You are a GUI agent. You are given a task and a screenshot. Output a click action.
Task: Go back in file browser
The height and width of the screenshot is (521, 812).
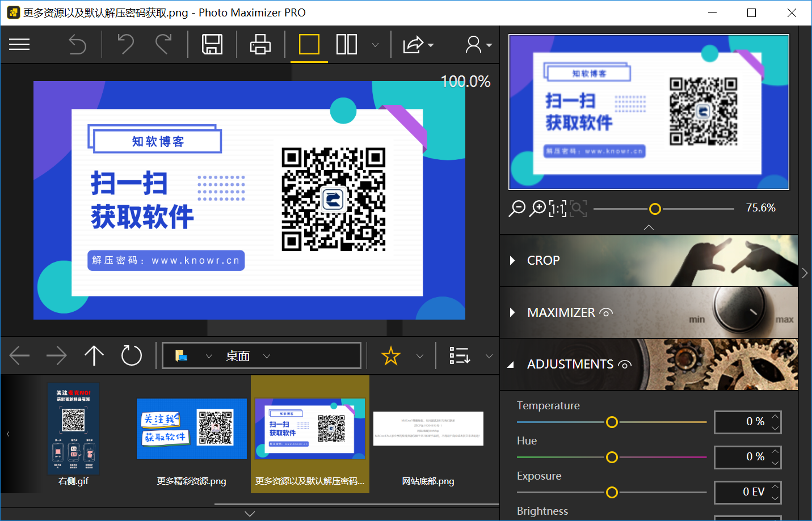pyautogui.click(x=19, y=356)
